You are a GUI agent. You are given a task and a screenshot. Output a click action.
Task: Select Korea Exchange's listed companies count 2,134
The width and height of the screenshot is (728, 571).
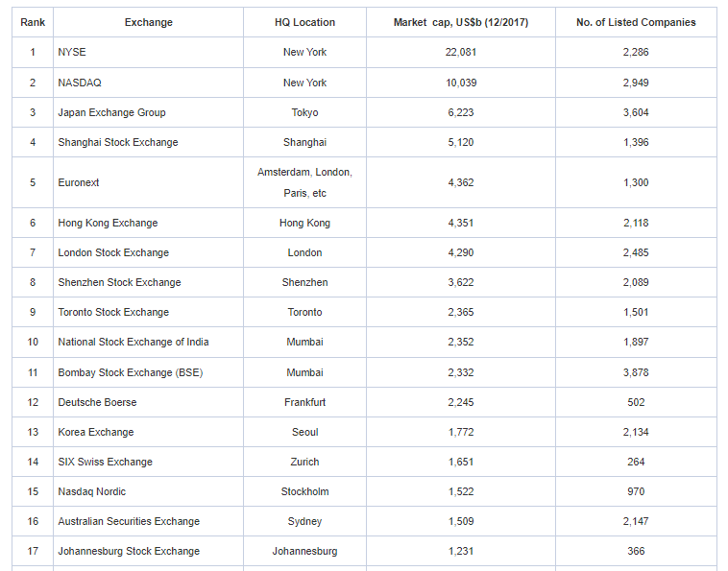pyautogui.click(x=635, y=432)
